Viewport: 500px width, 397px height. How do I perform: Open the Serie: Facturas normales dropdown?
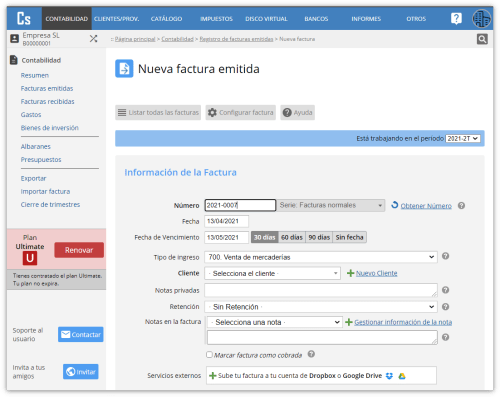(331, 205)
